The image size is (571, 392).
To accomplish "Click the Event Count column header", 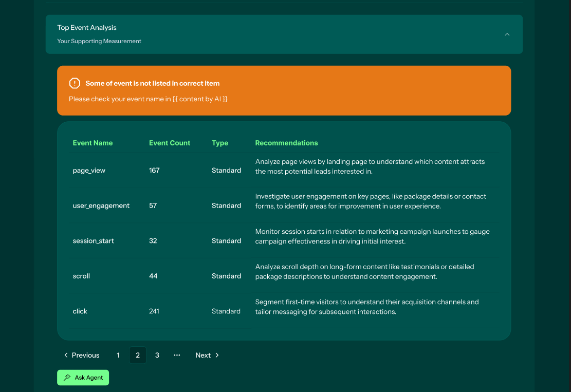I will pos(169,143).
